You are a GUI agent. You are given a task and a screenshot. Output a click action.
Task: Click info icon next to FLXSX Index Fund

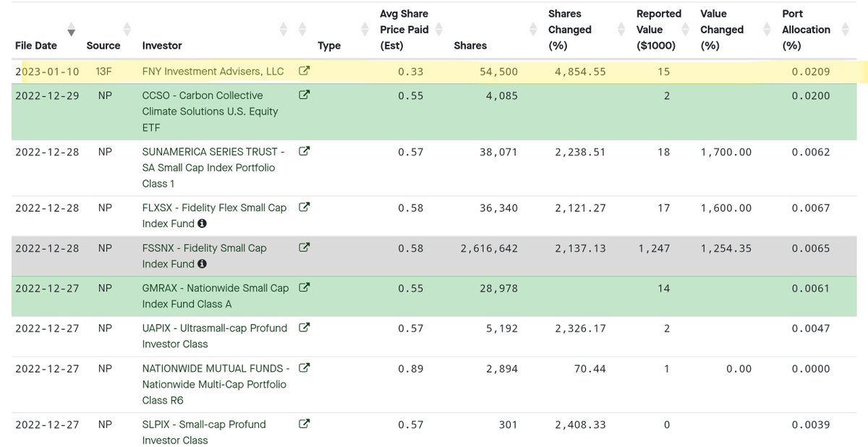pos(203,224)
